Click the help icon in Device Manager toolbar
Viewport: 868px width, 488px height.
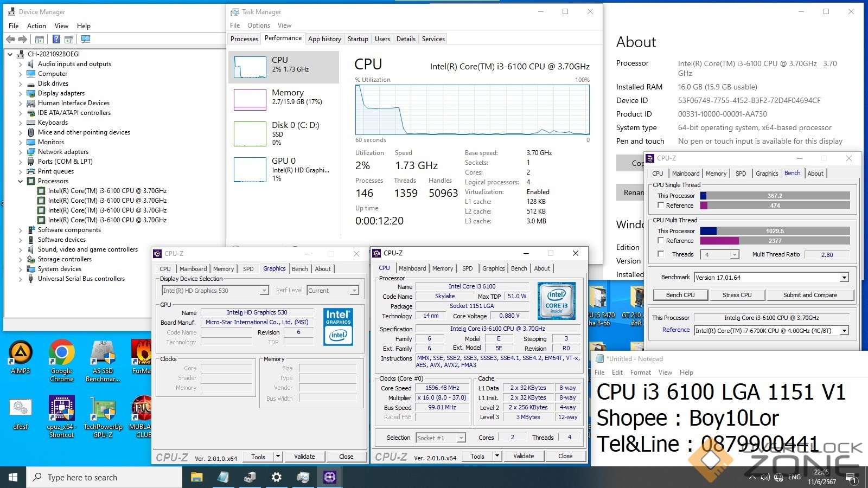(x=56, y=39)
